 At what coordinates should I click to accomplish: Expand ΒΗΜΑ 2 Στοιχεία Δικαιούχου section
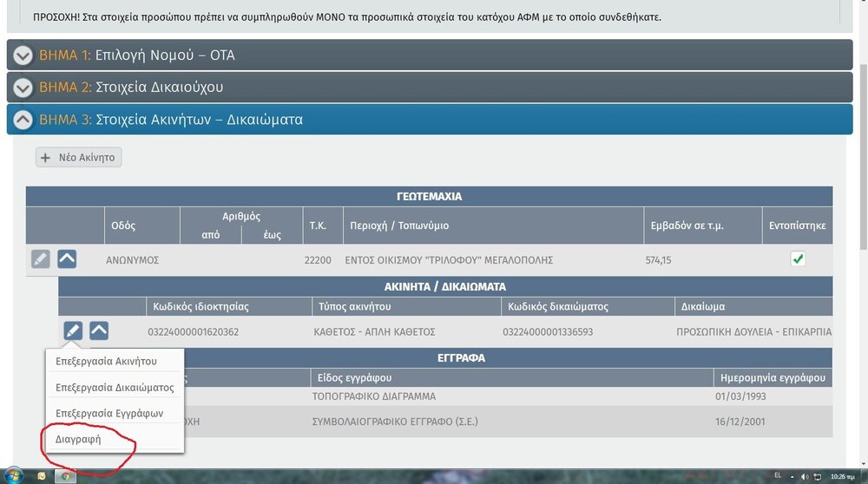[x=23, y=88]
